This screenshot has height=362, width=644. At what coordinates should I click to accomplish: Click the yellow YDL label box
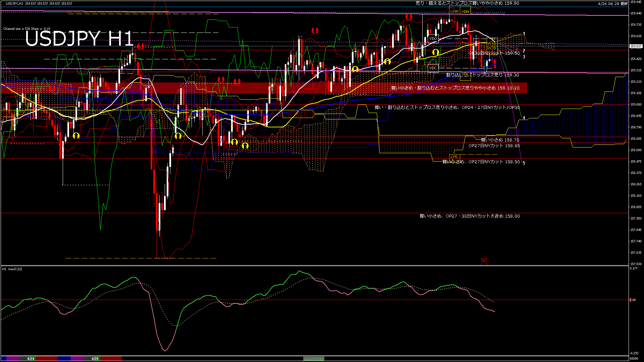pyautogui.click(x=465, y=74)
